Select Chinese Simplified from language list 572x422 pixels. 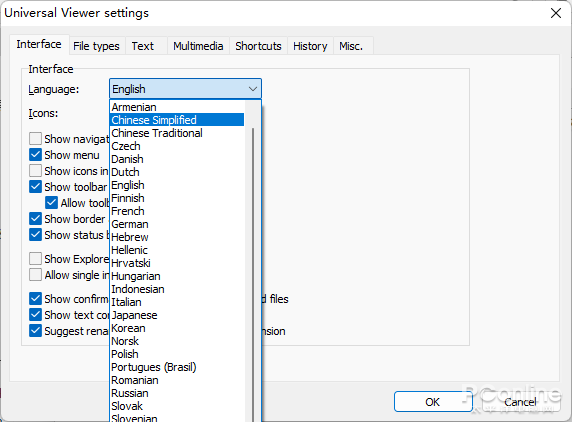[177, 120]
